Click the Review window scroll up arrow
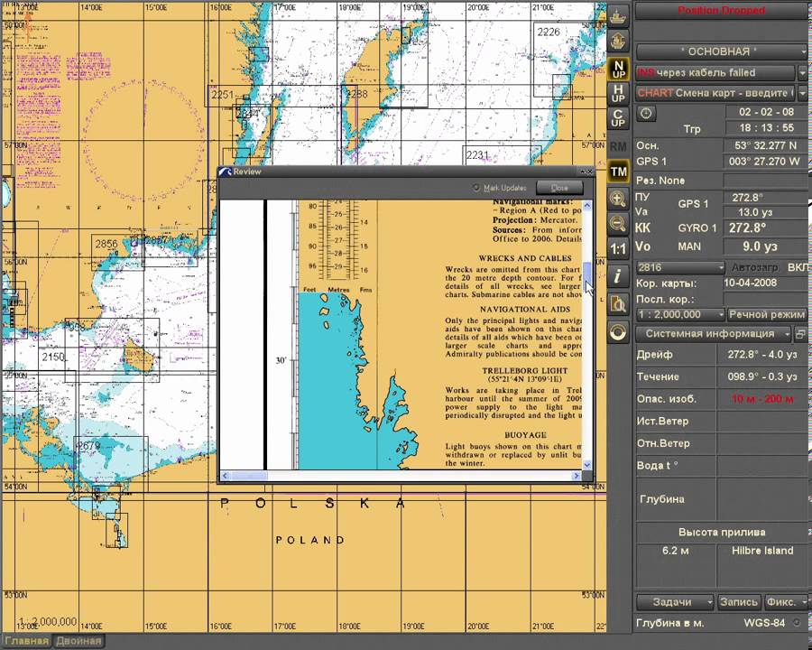 (x=587, y=205)
